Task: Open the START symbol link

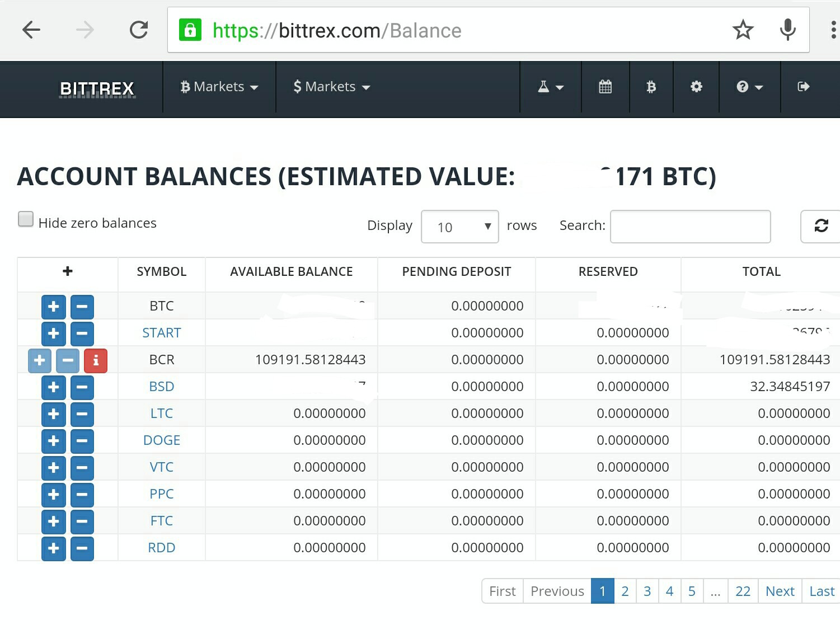Action: [162, 333]
